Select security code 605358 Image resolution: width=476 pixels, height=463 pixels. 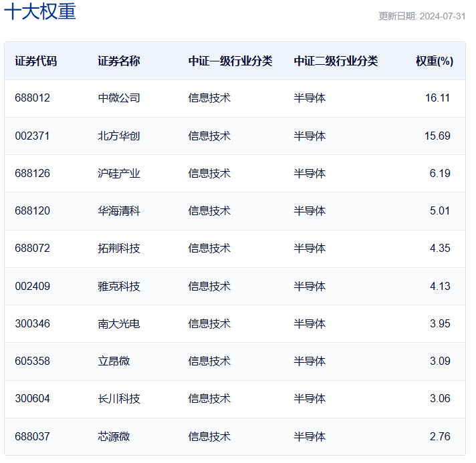33,361
